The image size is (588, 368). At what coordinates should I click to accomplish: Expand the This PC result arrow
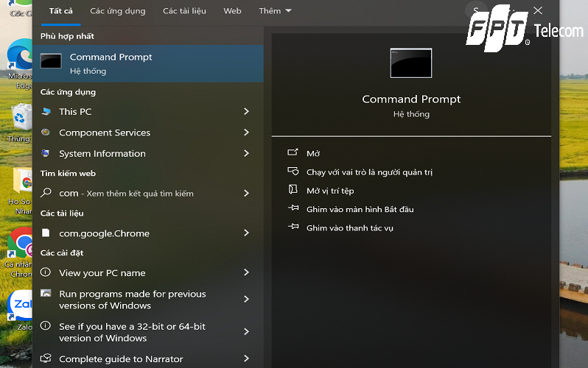click(x=246, y=112)
